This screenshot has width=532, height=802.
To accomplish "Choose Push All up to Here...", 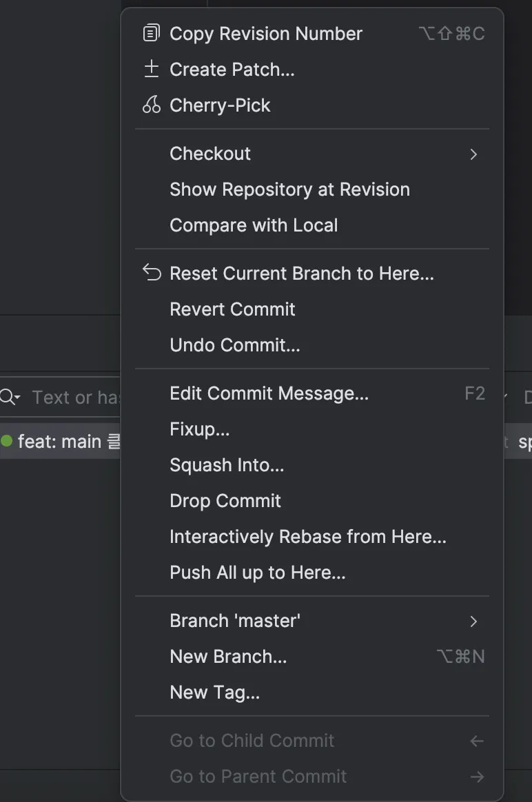I will pos(258,573).
